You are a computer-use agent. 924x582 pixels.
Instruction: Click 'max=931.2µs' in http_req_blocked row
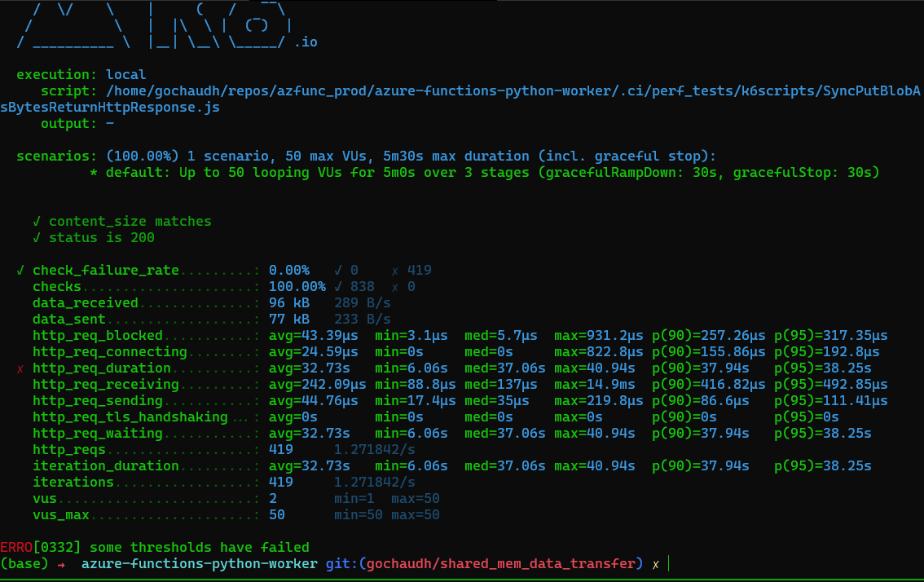click(x=599, y=336)
